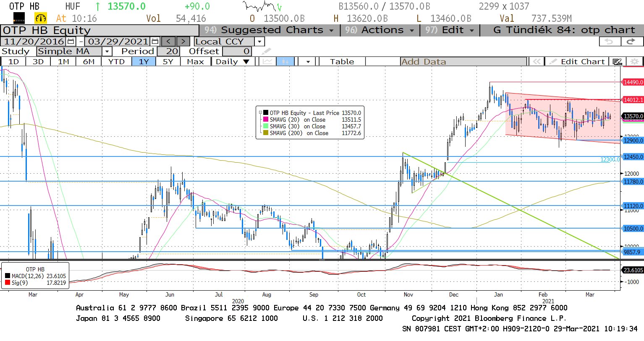Click the 10500.0 blue level label
Viewport: 644px width, 341px height.
tap(633, 229)
